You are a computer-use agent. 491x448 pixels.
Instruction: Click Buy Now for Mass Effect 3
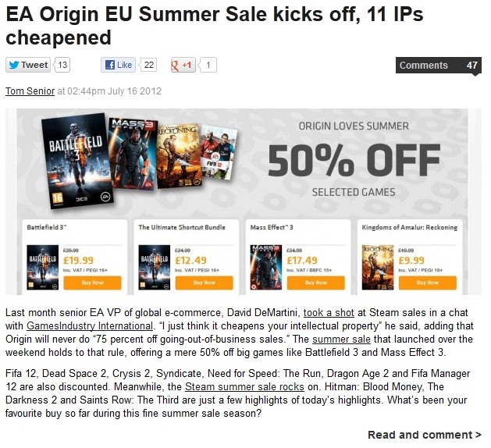click(x=316, y=283)
